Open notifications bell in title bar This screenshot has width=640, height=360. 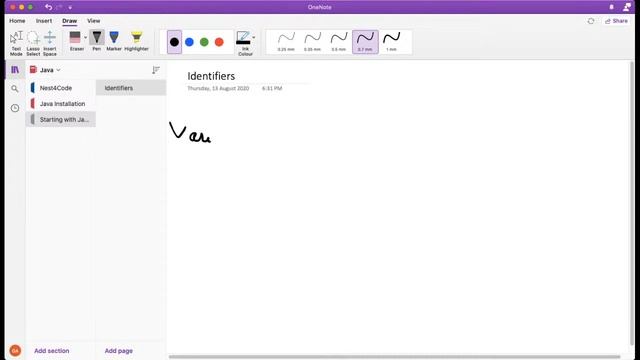click(611, 7)
